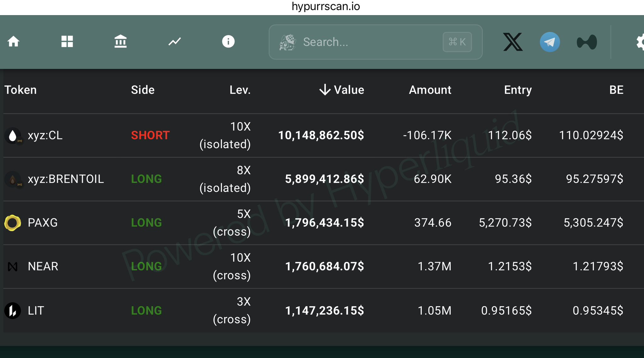The width and height of the screenshot is (644, 358).
Task: Open the bank building icon page
Action: pos(120,42)
